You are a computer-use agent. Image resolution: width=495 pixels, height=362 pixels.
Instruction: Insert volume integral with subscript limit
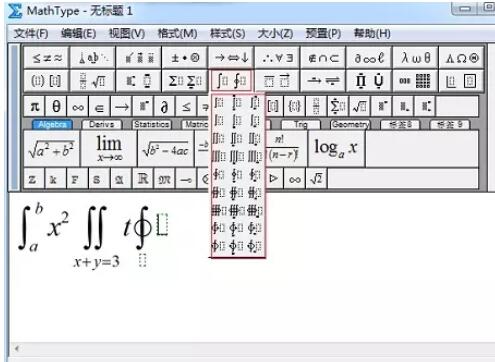[x=255, y=210]
